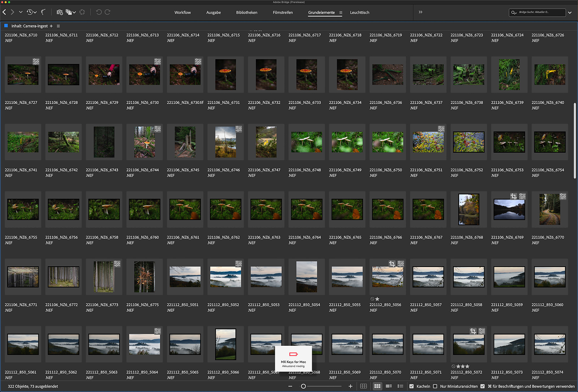The image size is (578, 392).
Task: Switch to the Filmstreifen workspace
Action: pyautogui.click(x=282, y=13)
